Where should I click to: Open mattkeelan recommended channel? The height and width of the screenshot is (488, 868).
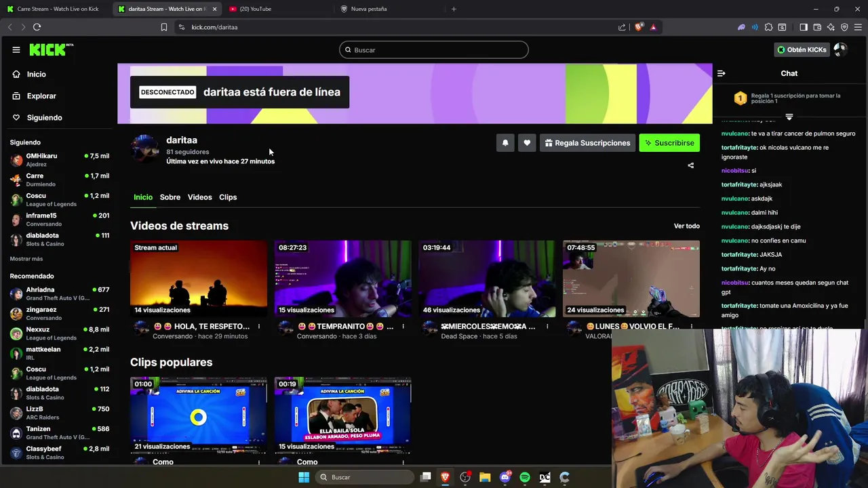(60, 353)
